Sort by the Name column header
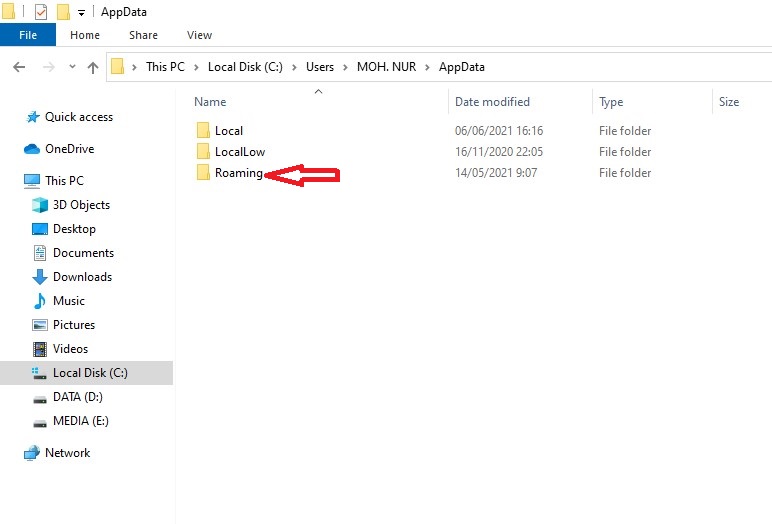The height and width of the screenshot is (524, 772). click(210, 101)
